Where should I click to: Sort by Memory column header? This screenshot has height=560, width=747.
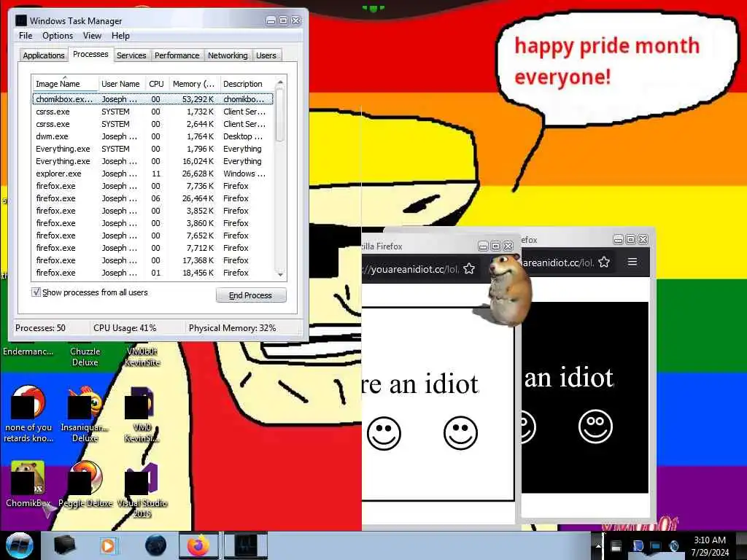point(194,84)
